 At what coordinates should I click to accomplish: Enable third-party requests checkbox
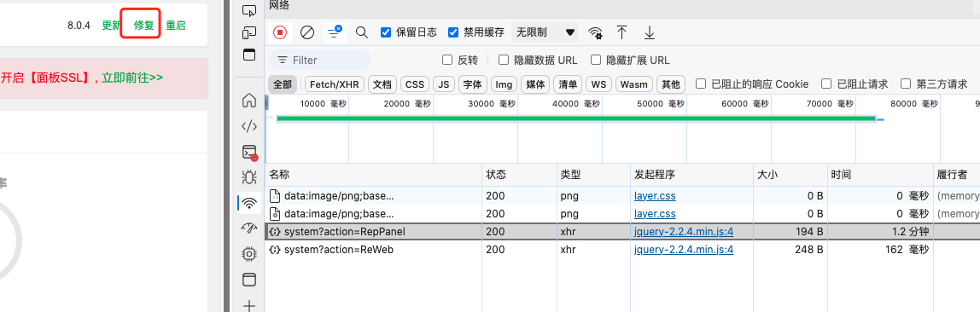tap(906, 84)
